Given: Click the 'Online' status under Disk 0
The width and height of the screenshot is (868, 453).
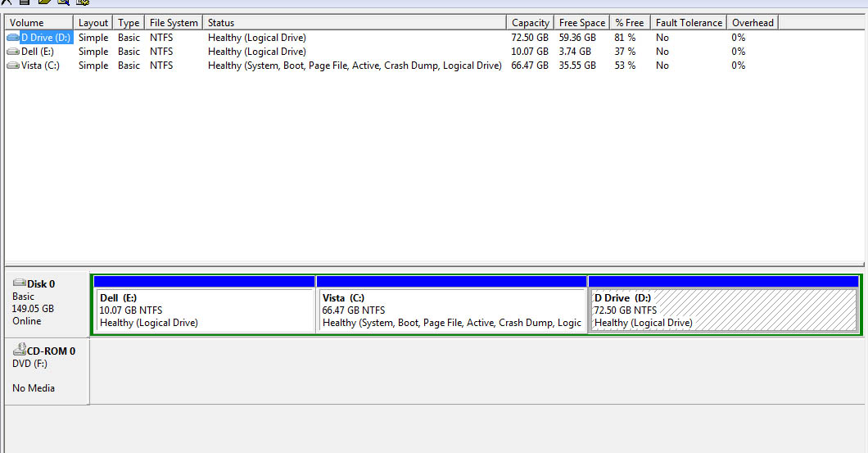Looking at the screenshot, I should [26, 321].
